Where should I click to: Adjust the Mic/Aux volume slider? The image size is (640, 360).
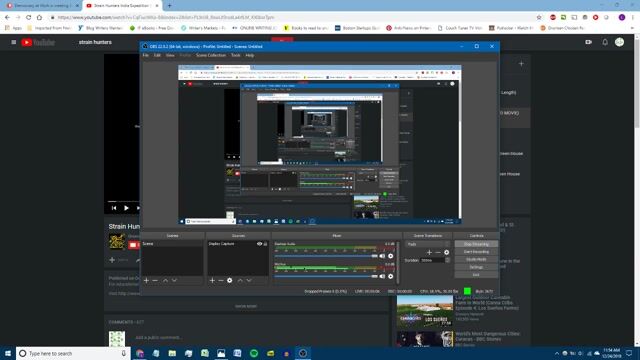pyautogui.click(x=326, y=276)
